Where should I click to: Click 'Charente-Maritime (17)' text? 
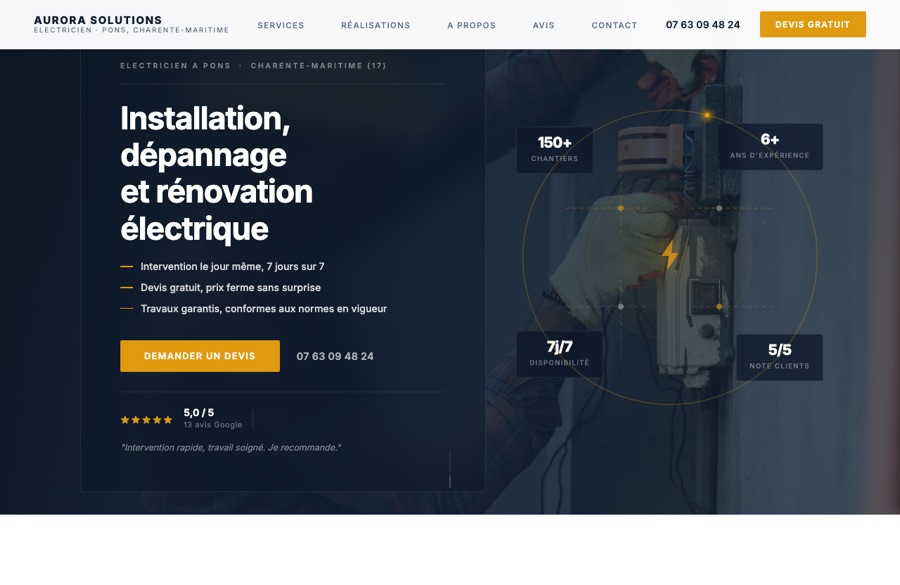coord(318,65)
